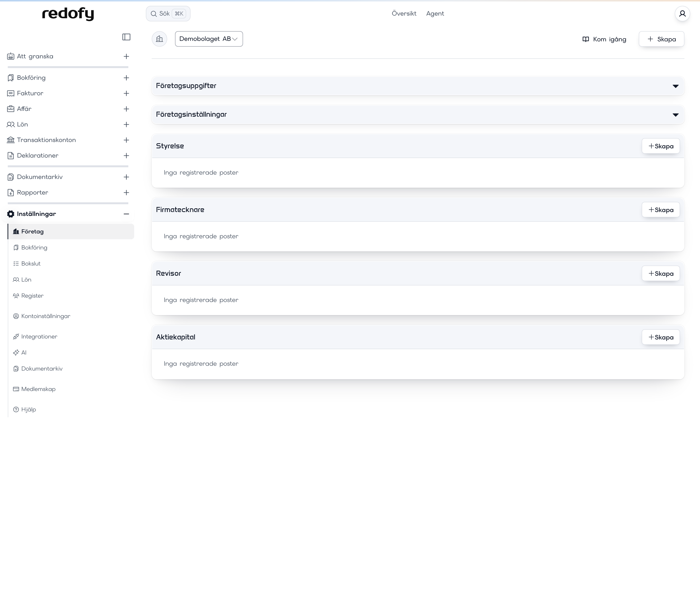This screenshot has width=700, height=603.
Task: Expand Att granska with plus
Action: pos(126,56)
